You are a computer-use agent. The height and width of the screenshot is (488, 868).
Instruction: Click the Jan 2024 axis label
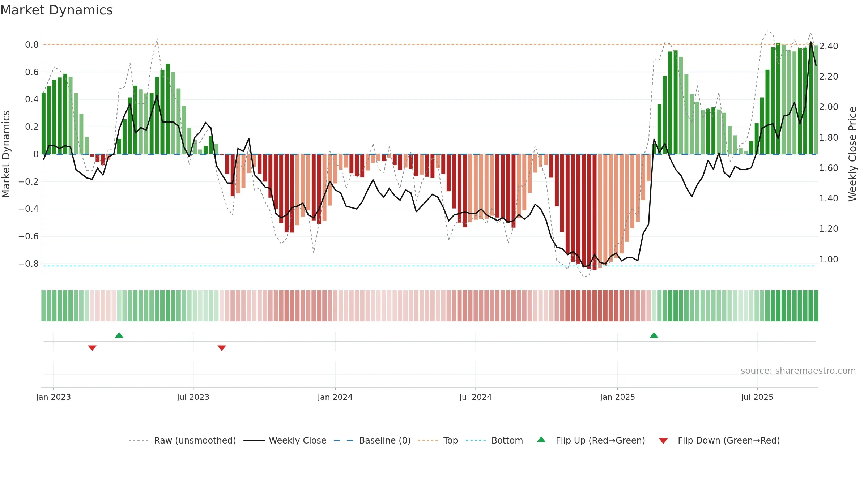point(335,397)
